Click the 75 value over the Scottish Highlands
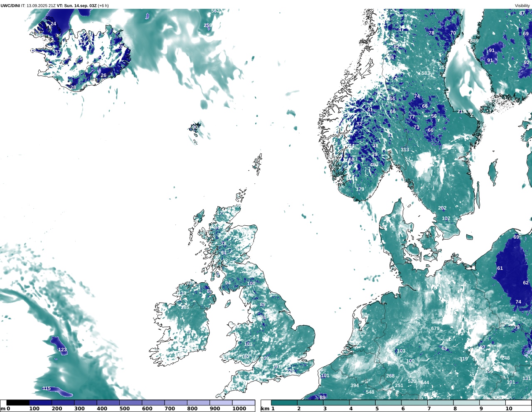The width and height of the screenshot is (532, 412). [224, 244]
